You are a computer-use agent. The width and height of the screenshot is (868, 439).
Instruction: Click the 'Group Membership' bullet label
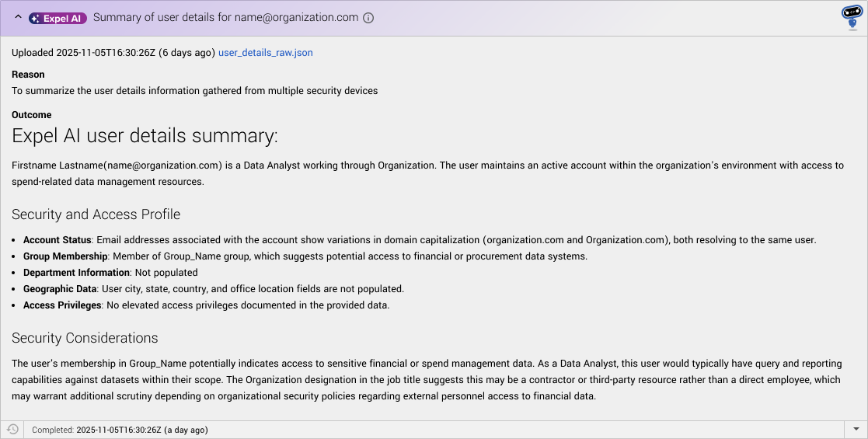pyautogui.click(x=65, y=256)
